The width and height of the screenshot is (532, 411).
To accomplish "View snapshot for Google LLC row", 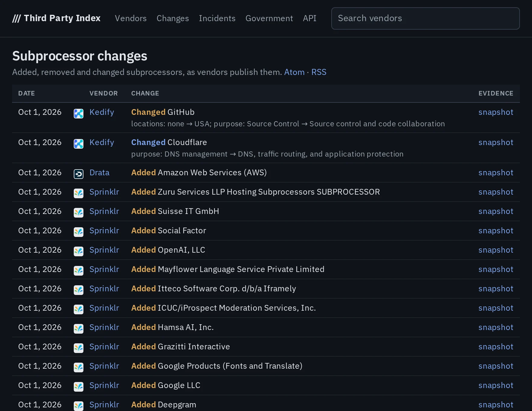I will [x=496, y=385].
